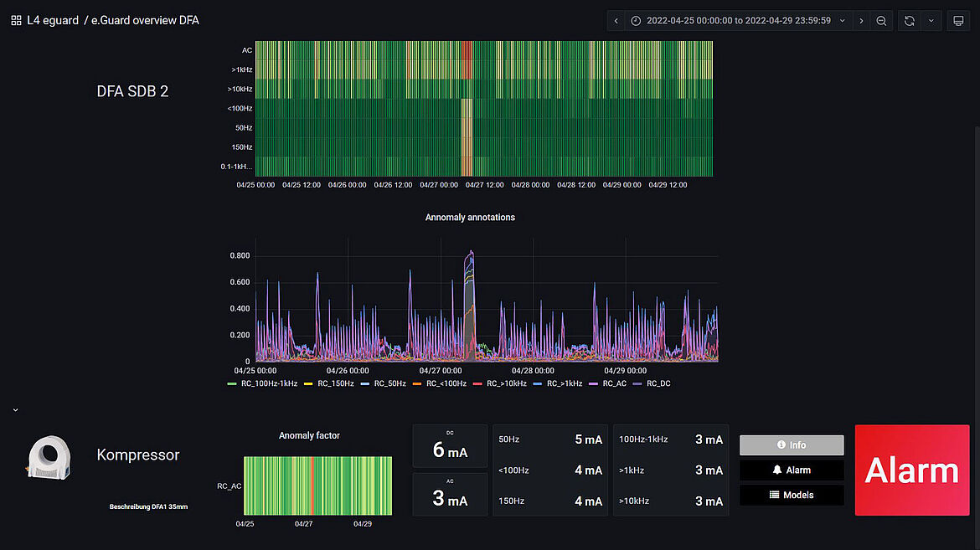Refresh the dashboard
980x550 pixels.
(x=910, y=21)
